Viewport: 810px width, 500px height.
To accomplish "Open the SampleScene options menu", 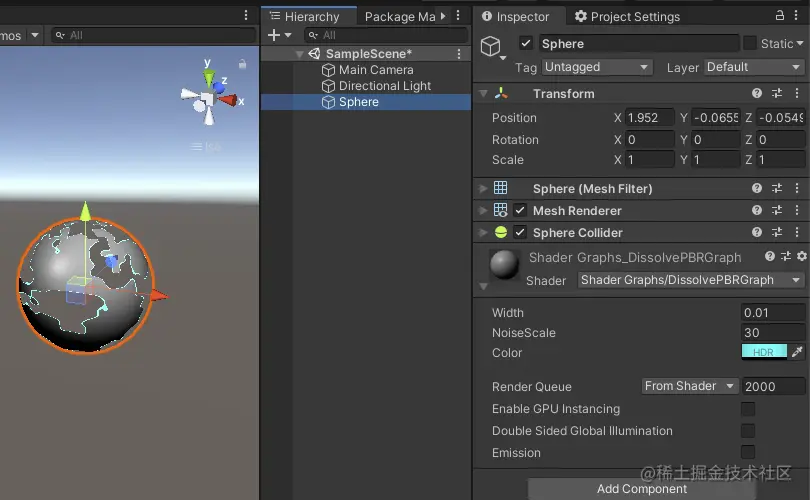I will coord(459,54).
